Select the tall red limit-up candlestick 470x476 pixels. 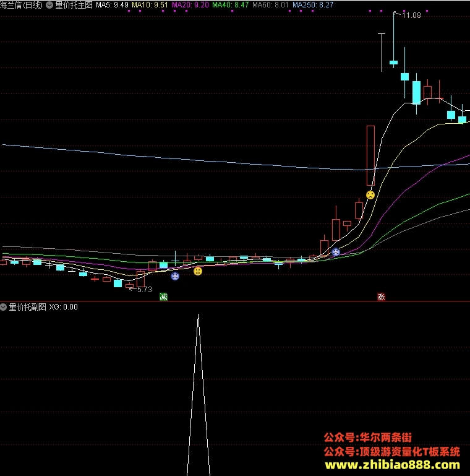(x=370, y=156)
